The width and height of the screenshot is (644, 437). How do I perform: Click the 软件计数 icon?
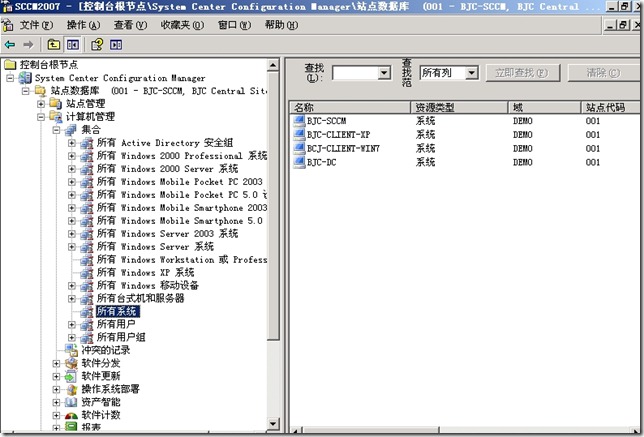point(71,415)
